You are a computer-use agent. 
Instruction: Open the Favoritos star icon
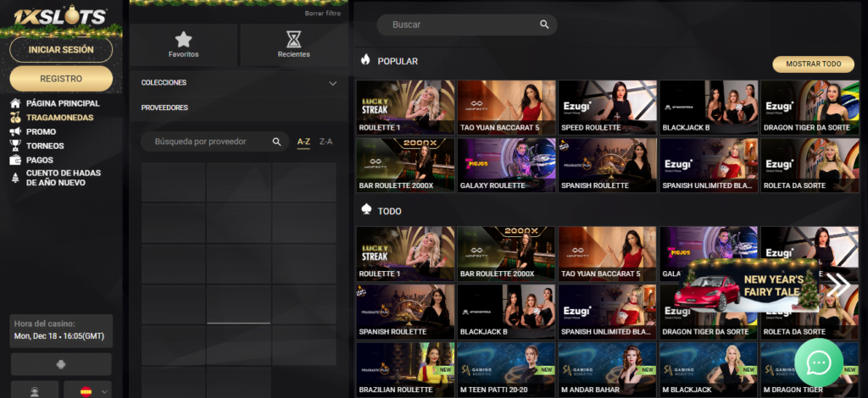[x=183, y=39]
